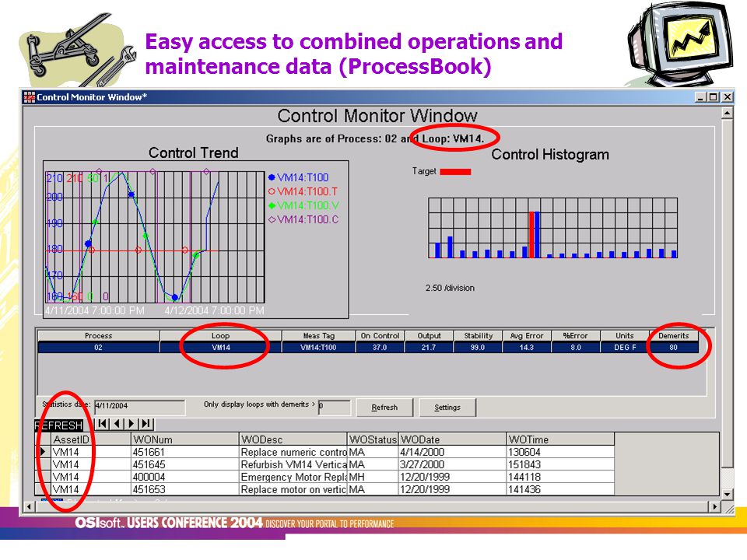Select VM14:T100.V legend entry
The image size is (747, 560).
pos(304,205)
